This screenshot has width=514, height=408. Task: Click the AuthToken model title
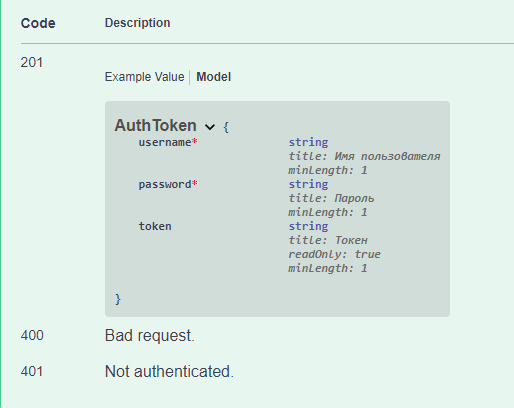[x=155, y=125]
